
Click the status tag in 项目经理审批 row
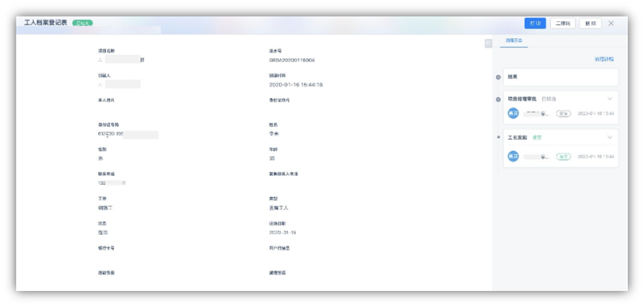563,114
